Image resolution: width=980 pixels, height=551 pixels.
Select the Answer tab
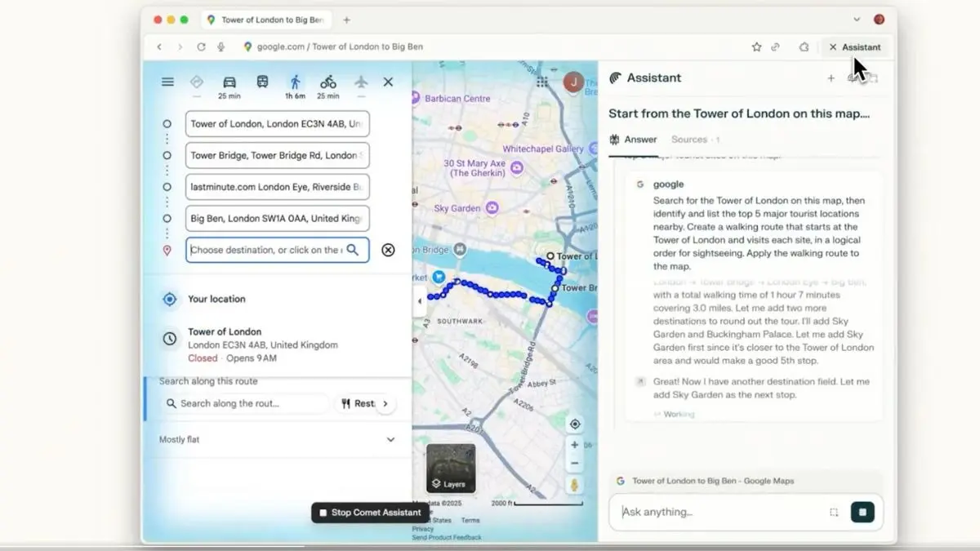click(634, 140)
